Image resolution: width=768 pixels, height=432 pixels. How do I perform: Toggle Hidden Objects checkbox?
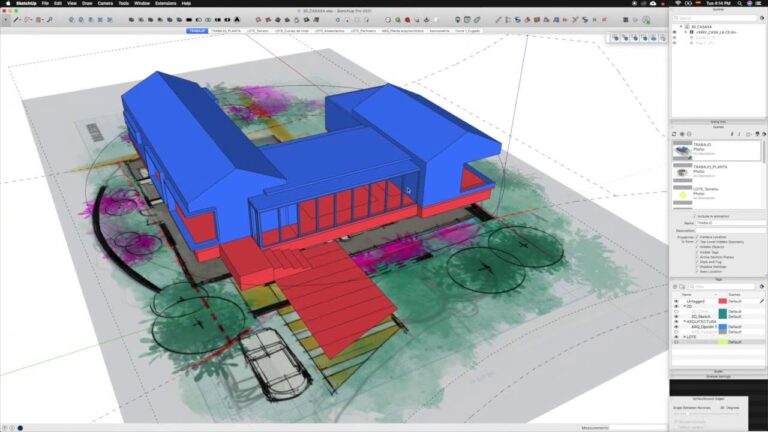pos(697,247)
